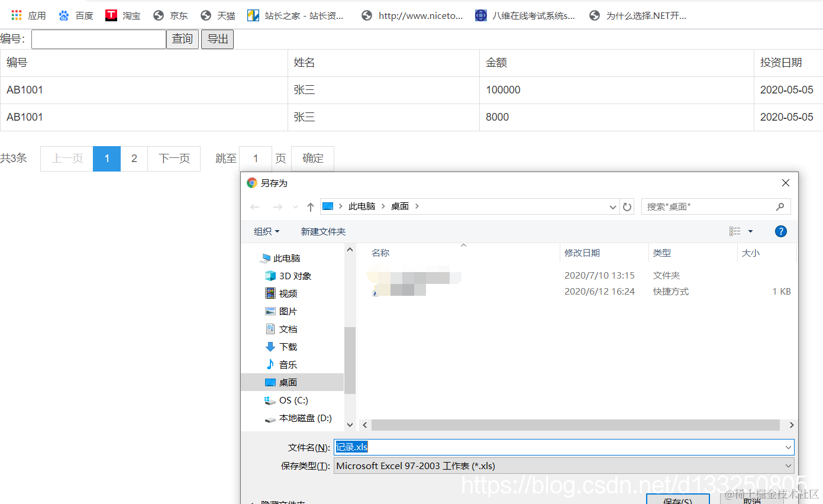Click 桌面 in the address breadcrumb
Image resolution: width=823 pixels, height=504 pixels.
(400, 206)
